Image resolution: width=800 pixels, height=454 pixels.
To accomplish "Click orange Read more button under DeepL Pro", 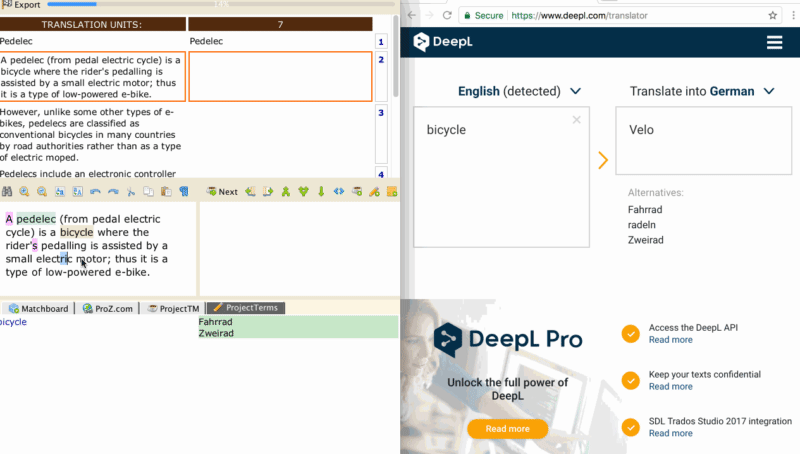I will pyautogui.click(x=507, y=429).
